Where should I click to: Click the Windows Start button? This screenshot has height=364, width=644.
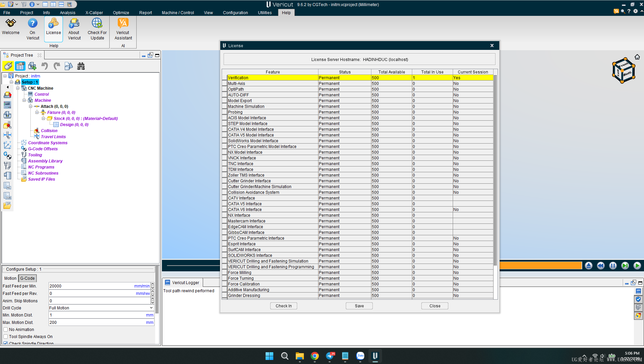pyautogui.click(x=269, y=356)
